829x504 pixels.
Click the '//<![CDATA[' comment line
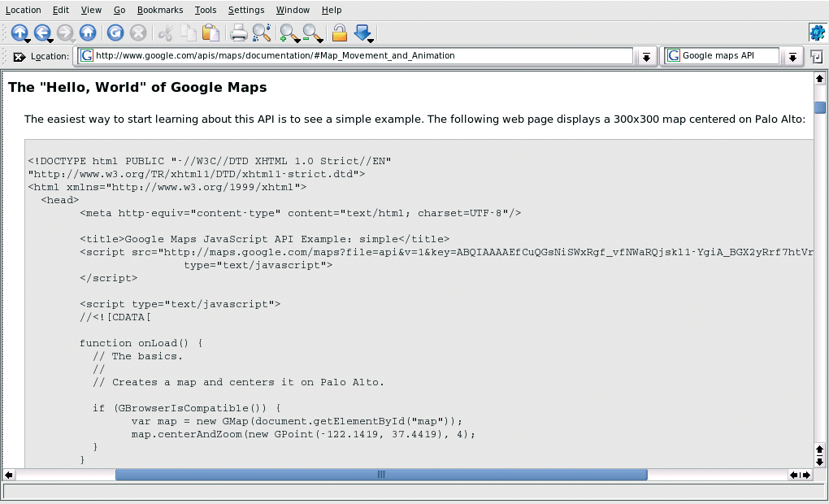(x=115, y=317)
